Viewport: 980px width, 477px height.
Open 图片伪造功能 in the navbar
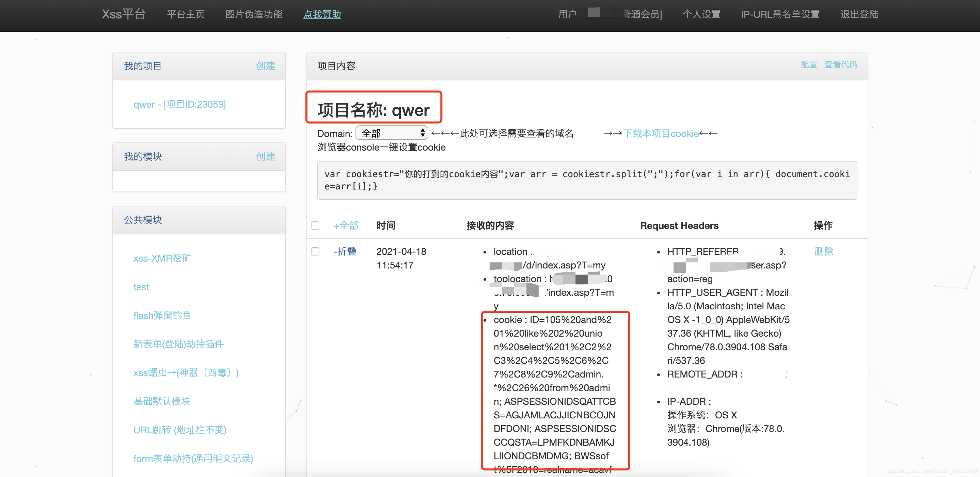[254, 14]
